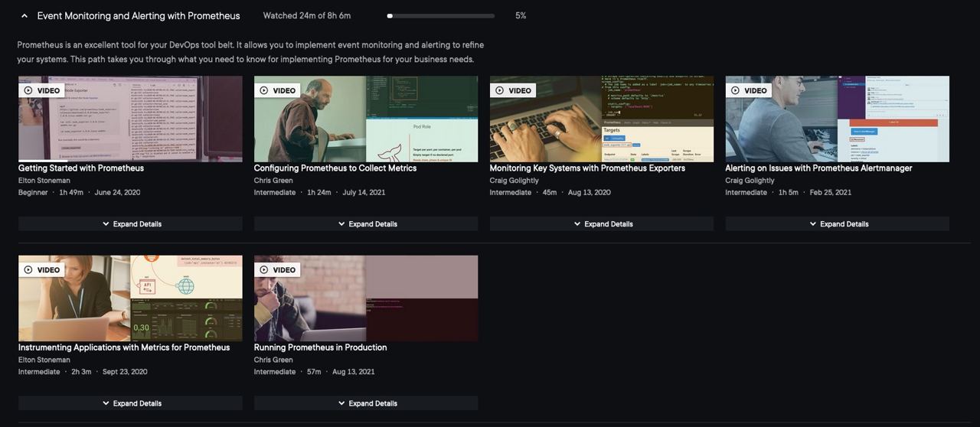Screen dimensions: 980x427
Task: Open the Getting Started with Prometheus title link
Action: point(81,168)
